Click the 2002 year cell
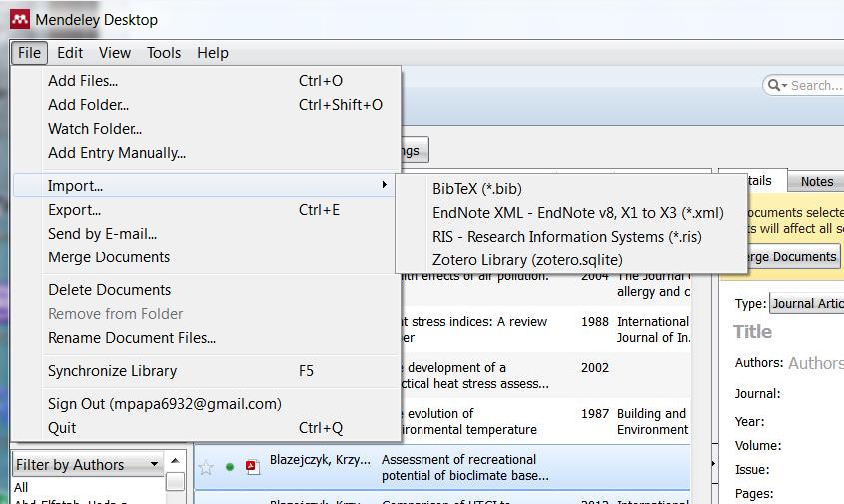844x504 pixels. coord(594,368)
